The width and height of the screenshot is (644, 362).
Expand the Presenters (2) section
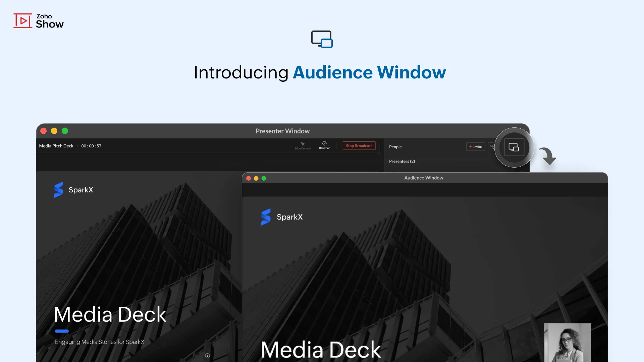click(402, 161)
